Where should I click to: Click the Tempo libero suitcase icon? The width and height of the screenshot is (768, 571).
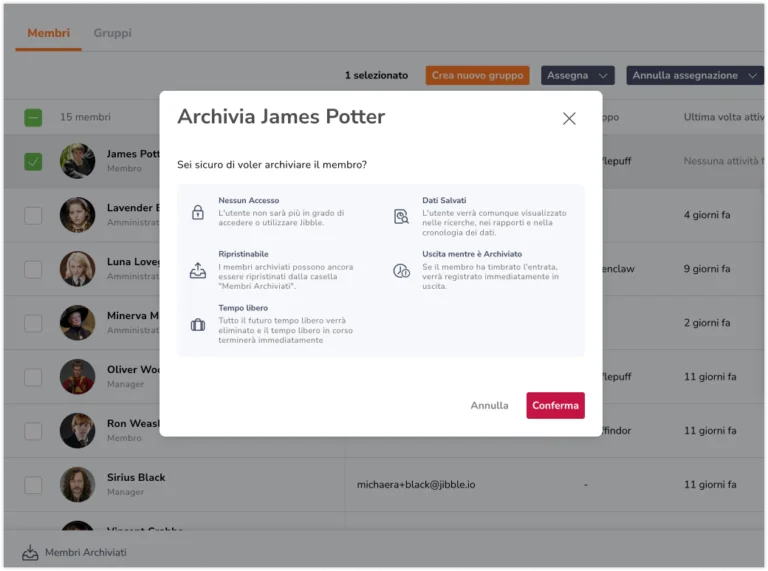point(198,325)
